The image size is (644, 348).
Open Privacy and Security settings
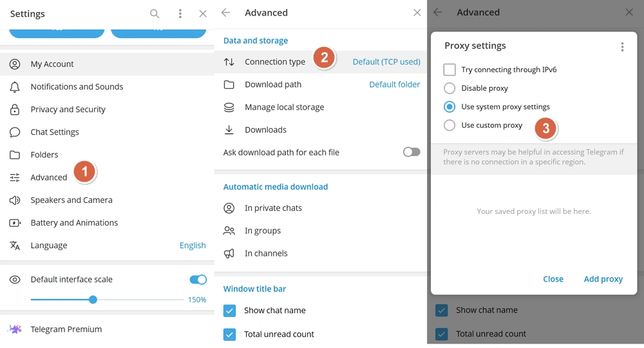point(107,110)
